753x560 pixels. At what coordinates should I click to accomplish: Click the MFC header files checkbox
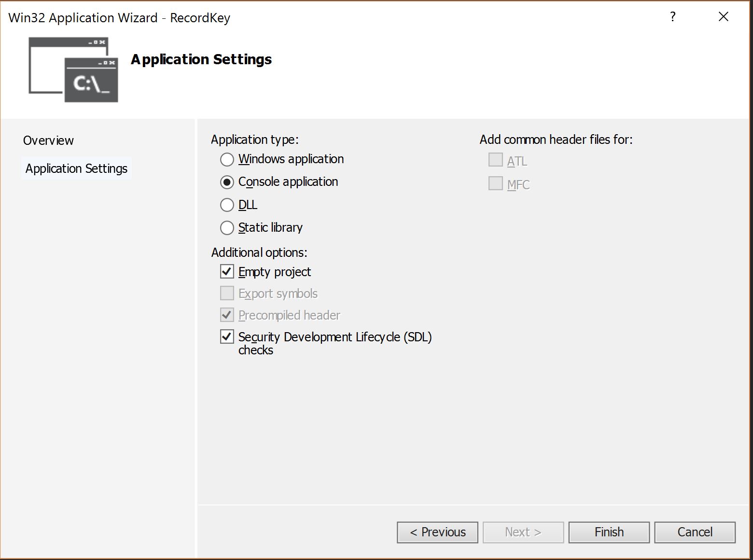click(x=495, y=183)
